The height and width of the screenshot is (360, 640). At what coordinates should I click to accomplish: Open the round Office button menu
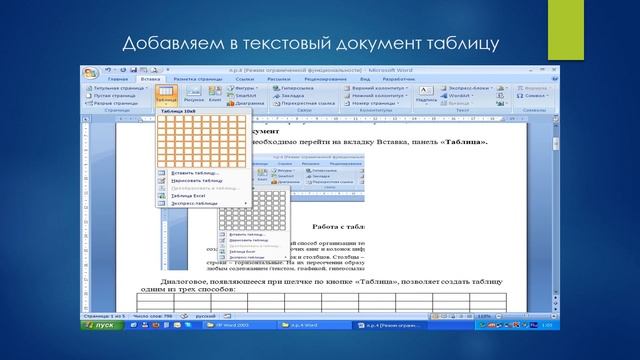click(90, 73)
